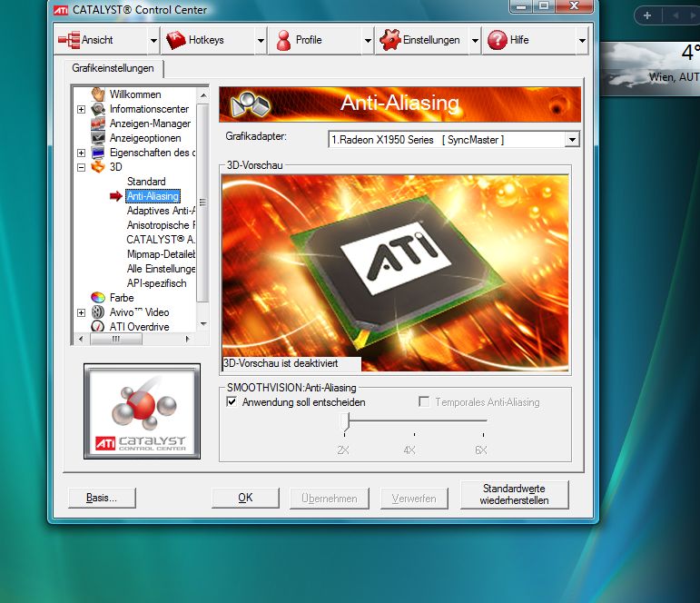700x603 pixels.
Task: Click tree vertical scrollbar up arrow
Action: pyautogui.click(x=203, y=95)
